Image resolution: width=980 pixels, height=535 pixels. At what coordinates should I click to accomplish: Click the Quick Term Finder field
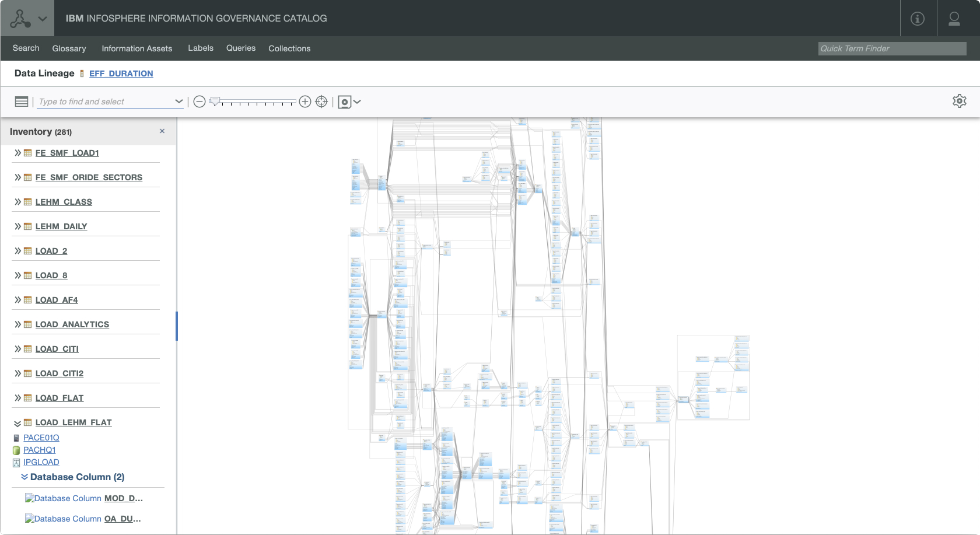[x=891, y=48]
